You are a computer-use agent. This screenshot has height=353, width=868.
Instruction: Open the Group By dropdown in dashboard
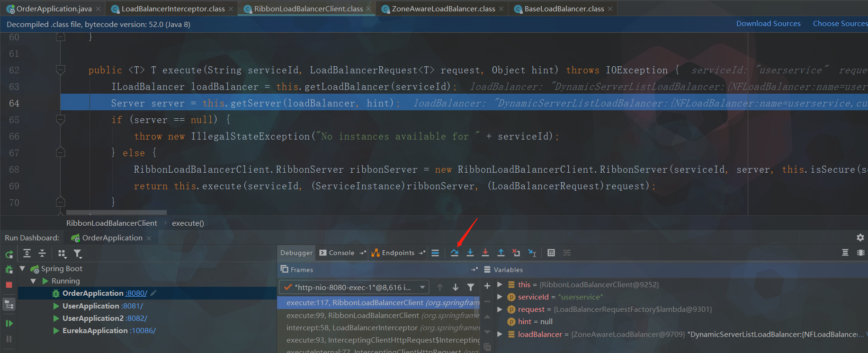(x=62, y=254)
